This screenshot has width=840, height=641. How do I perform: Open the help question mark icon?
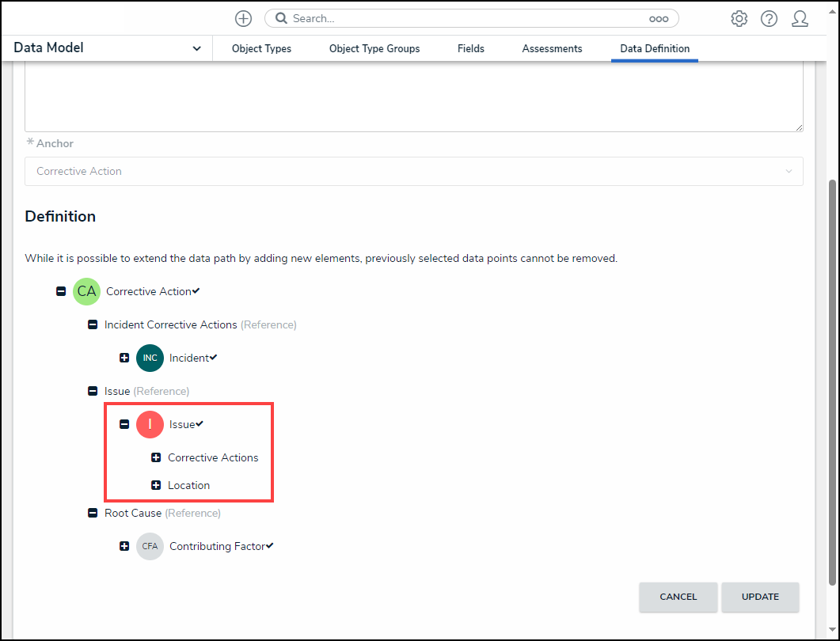tap(769, 18)
